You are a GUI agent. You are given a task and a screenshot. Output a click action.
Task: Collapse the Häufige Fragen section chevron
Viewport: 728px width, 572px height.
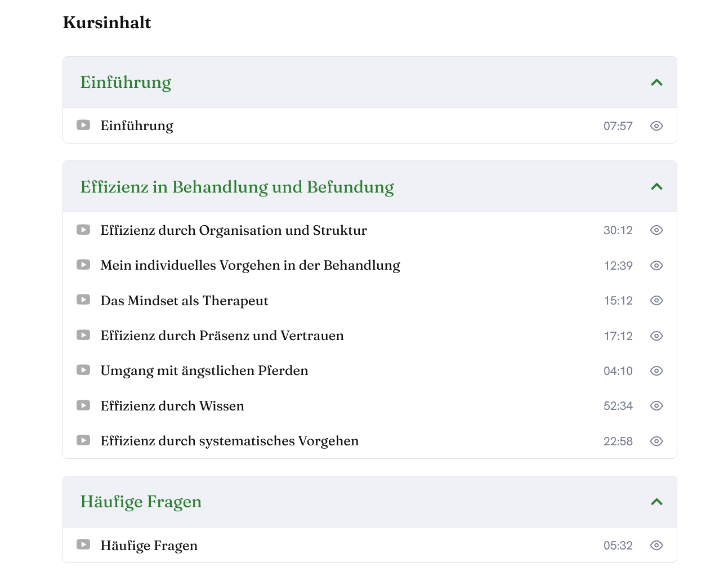[x=656, y=501]
